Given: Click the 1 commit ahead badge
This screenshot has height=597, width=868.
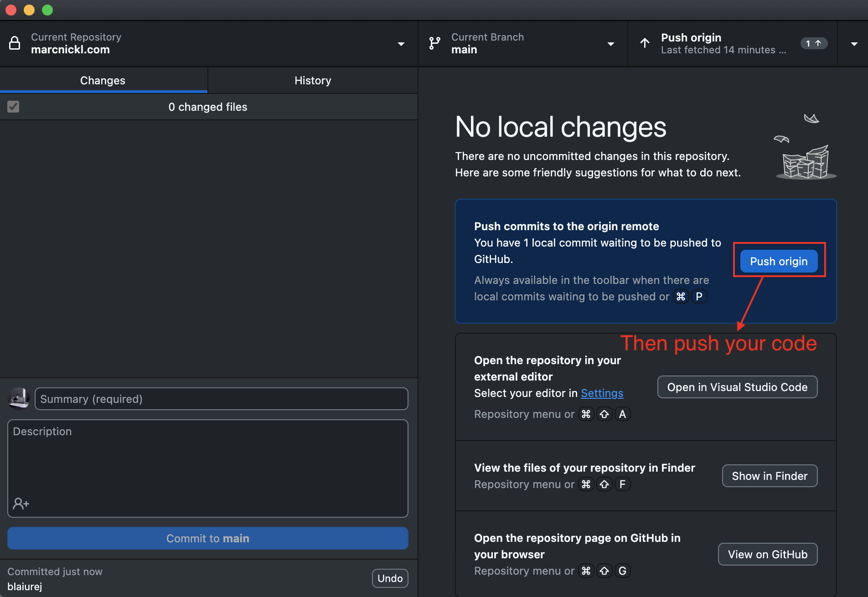Looking at the screenshot, I should tap(813, 43).
